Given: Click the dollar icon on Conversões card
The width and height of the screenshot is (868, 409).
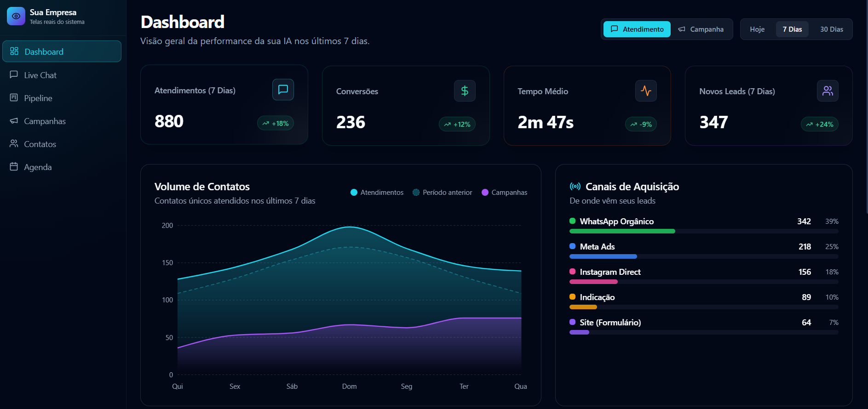Looking at the screenshot, I should (x=465, y=91).
